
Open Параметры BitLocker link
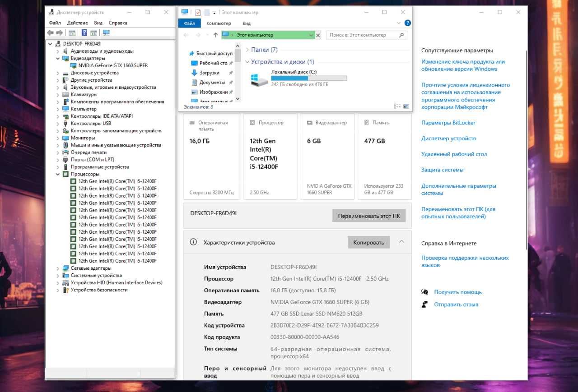click(448, 123)
